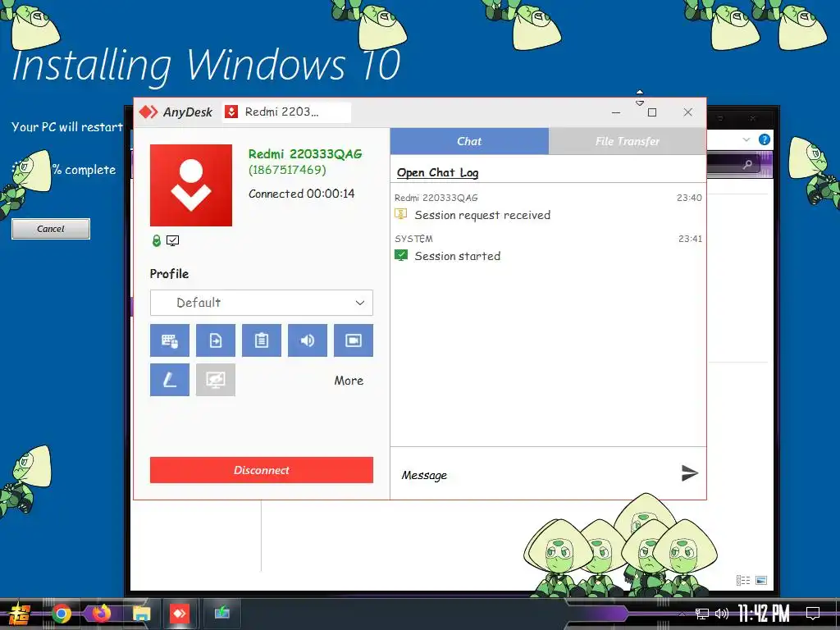Image resolution: width=840 pixels, height=630 pixels.
Task: Open File Explorer from taskbar
Action: [x=141, y=614]
